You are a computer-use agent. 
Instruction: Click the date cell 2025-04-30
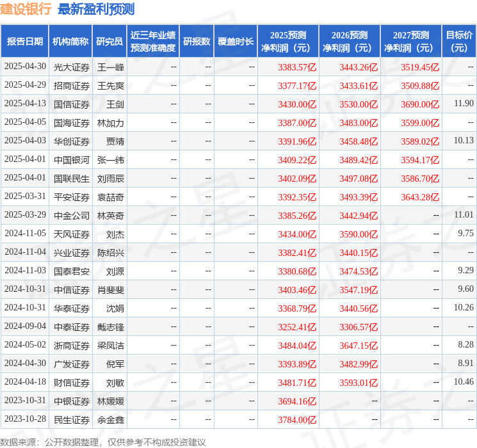click(x=25, y=67)
